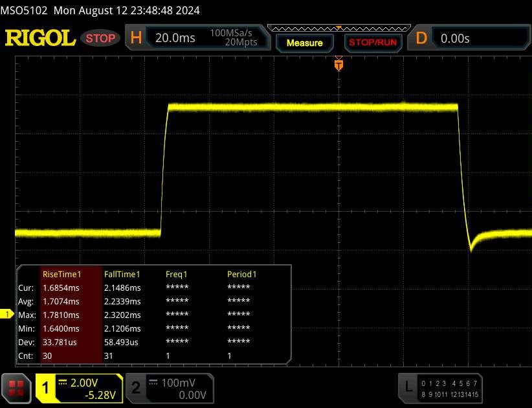The height and width of the screenshot is (408, 532).
Task: Click FallTime1 min value 2.1206ms
Action: pos(122,328)
